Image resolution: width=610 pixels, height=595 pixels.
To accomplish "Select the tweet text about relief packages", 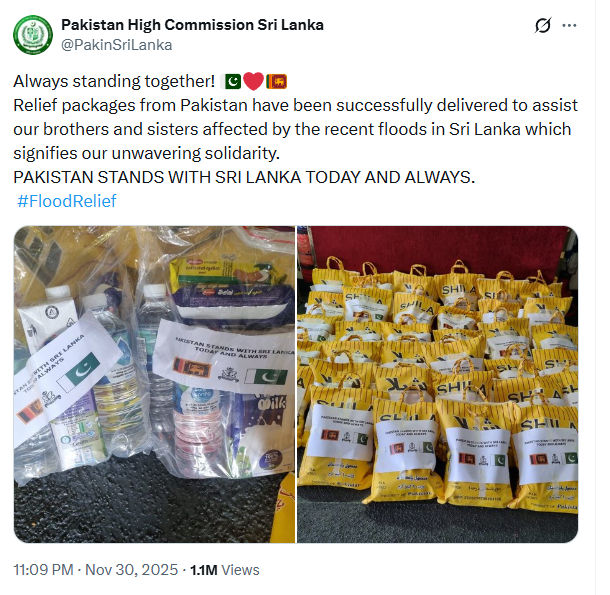I will pyautogui.click(x=295, y=129).
